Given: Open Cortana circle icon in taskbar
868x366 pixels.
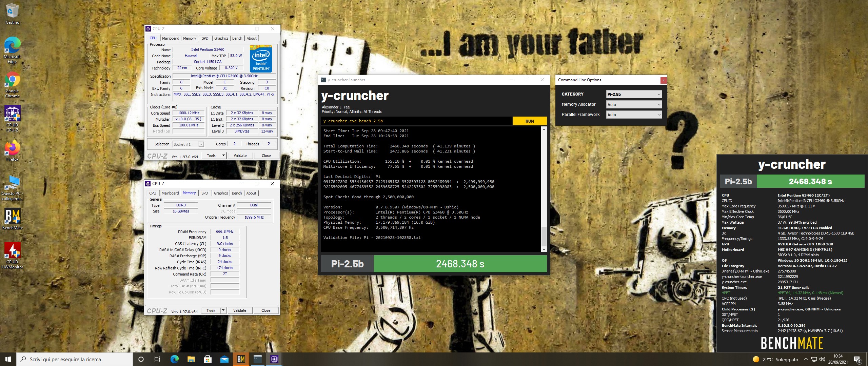Looking at the screenshot, I should point(141,359).
